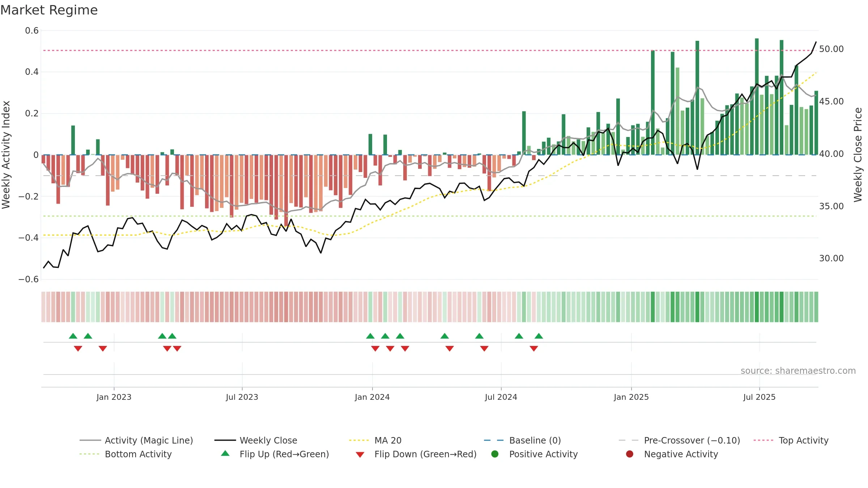Toggle Flip Down (Green→Red) legend entry
868x488 pixels.
416,454
